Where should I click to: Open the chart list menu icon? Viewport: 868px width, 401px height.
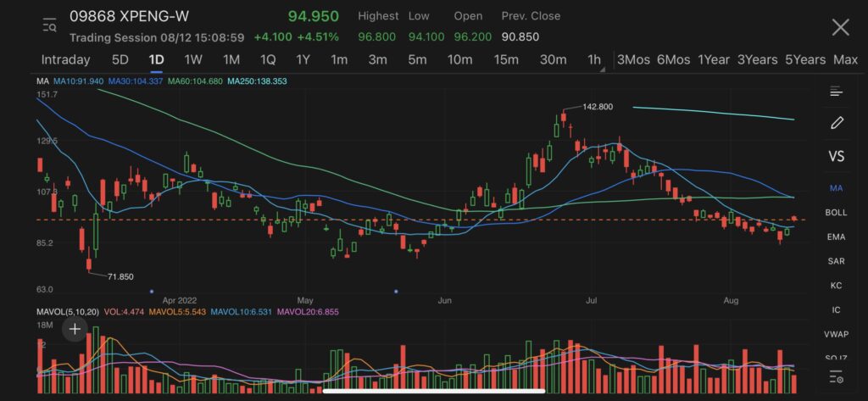click(836, 92)
